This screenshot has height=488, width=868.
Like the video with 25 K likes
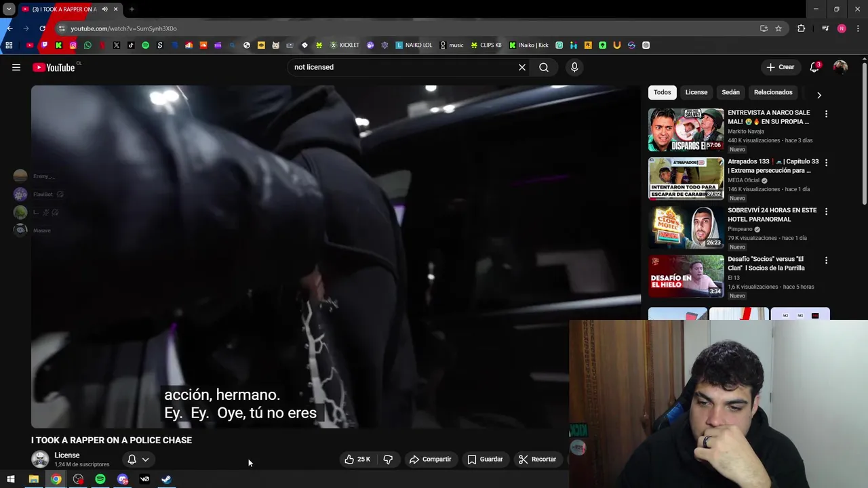[x=357, y=460]
